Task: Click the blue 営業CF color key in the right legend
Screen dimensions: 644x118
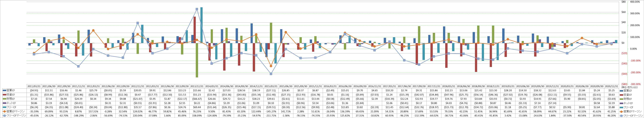Action: [x=622, y=91]
